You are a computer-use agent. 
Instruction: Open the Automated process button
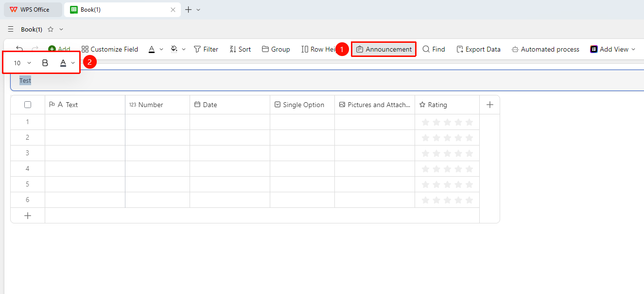coord(545,49)
